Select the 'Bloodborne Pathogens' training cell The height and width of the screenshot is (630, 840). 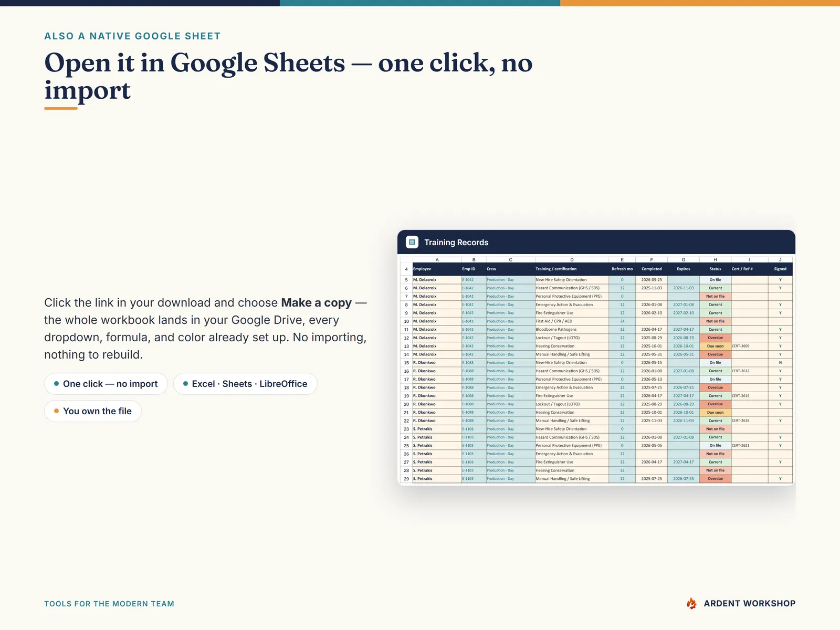point(572,329)
